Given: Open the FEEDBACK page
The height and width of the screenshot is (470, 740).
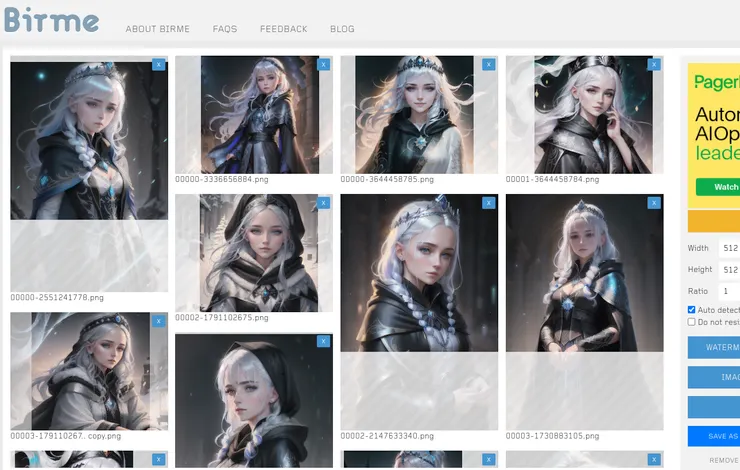Looking at the screenshot, I should click(x=284, y=29).
